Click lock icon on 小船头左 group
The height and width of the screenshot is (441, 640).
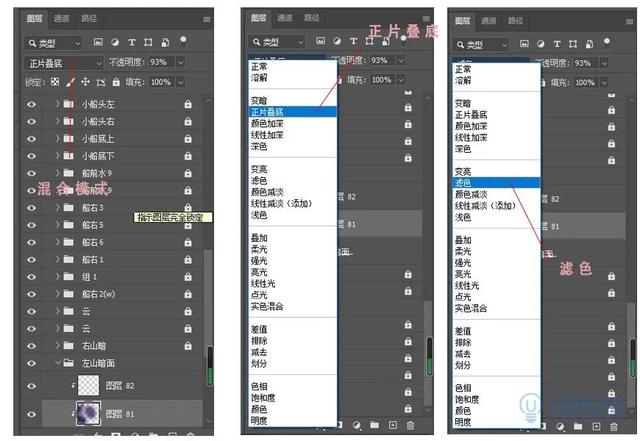[188, 104]
